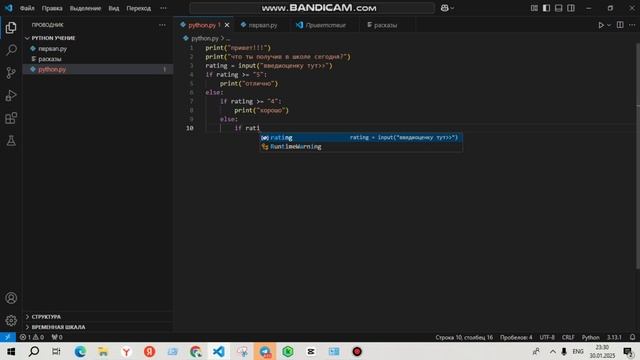Click the command center search box
Image resolution: width=640 pixels, height=360 pixels.
click(312, 8)
